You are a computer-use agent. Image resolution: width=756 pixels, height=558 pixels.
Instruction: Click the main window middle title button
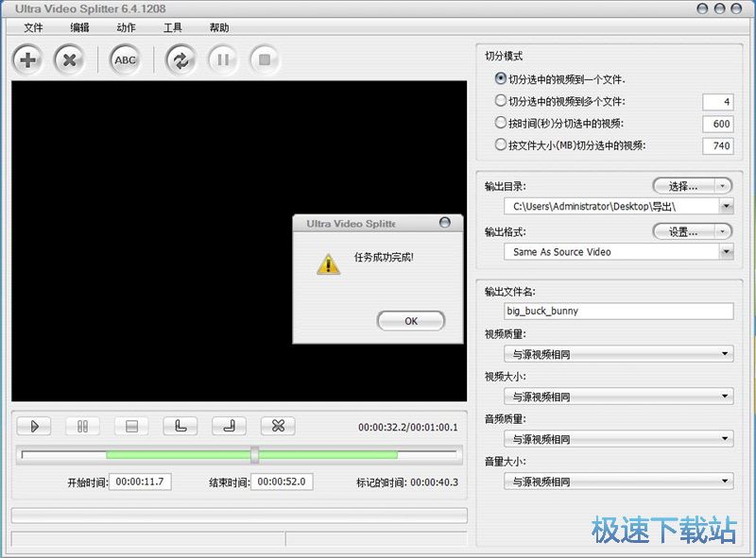(719, 8)
